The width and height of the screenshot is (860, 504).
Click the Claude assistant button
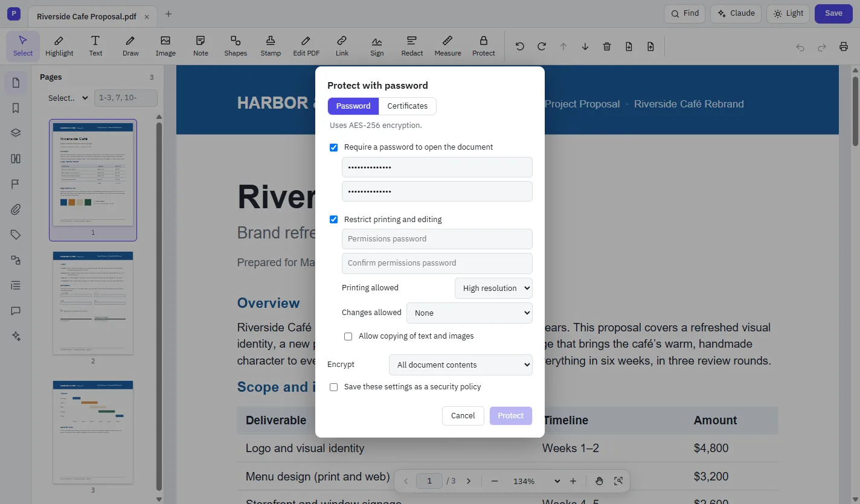(x=735, y=13)
